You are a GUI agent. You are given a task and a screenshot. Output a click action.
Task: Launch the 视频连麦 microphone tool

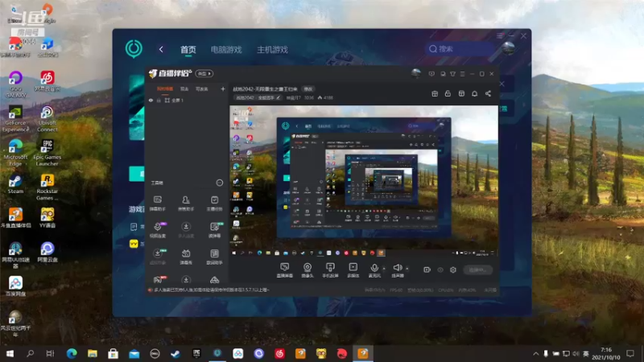click(x=157, y=230)
